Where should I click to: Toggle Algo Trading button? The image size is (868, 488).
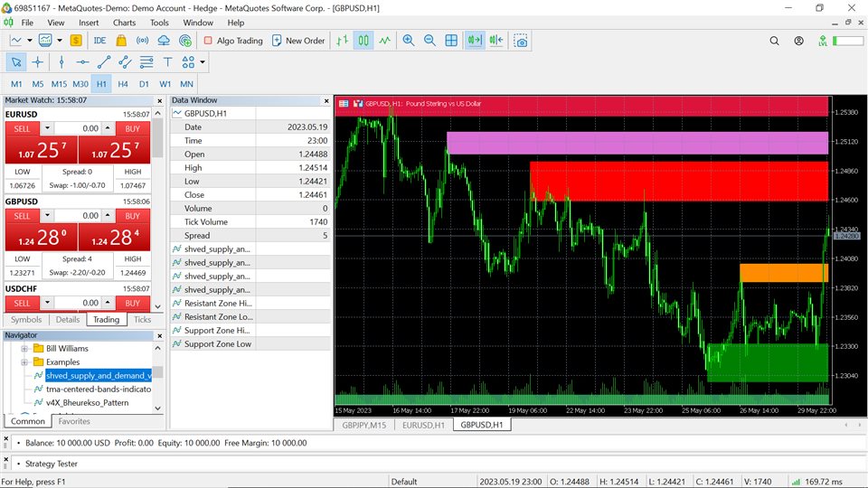(233, 41)
